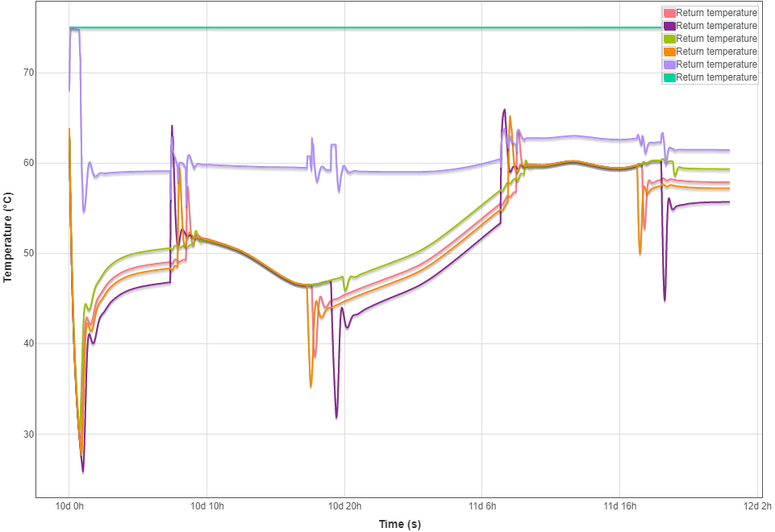This screenshot has width=775, height=532.
Task: Click the Time (s) x-axis title
Action: click(x=400, y=524)
